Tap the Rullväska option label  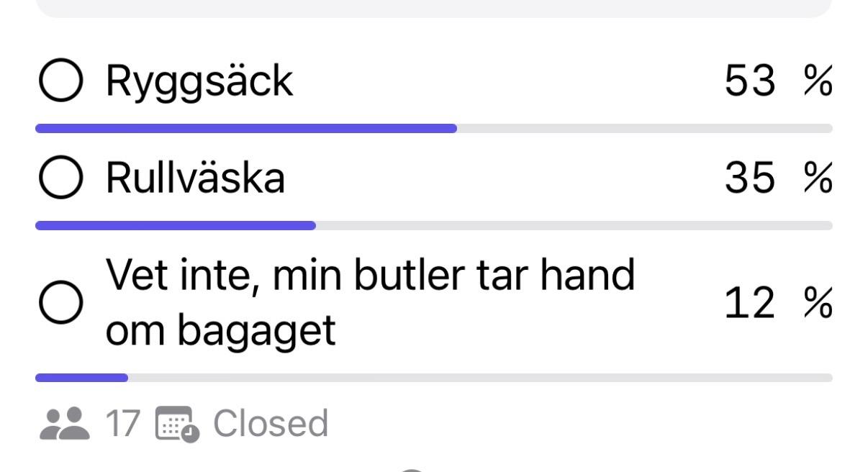coord(196,177)
